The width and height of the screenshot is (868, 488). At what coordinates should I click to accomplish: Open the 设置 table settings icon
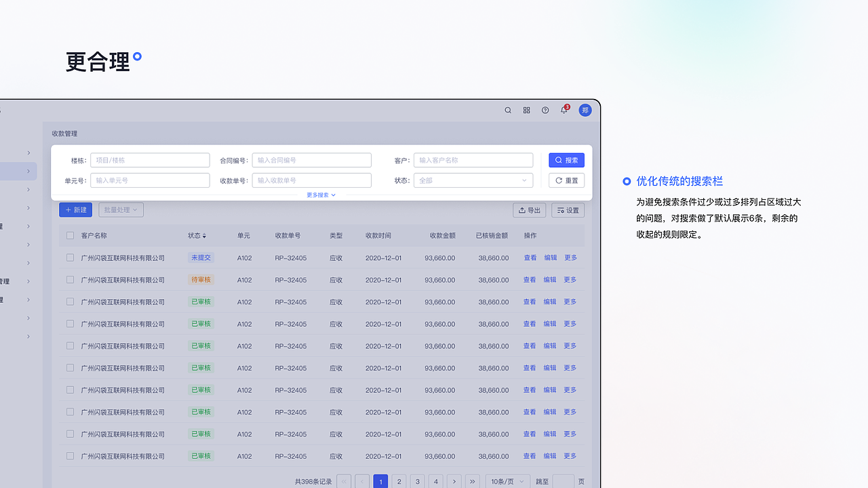click(568, 210)
